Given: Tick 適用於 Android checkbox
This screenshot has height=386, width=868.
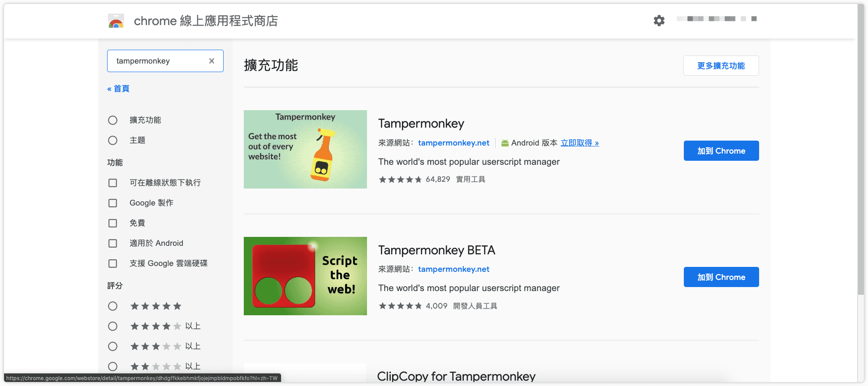Looking at the screenshot, I should [x=112, y=243].
